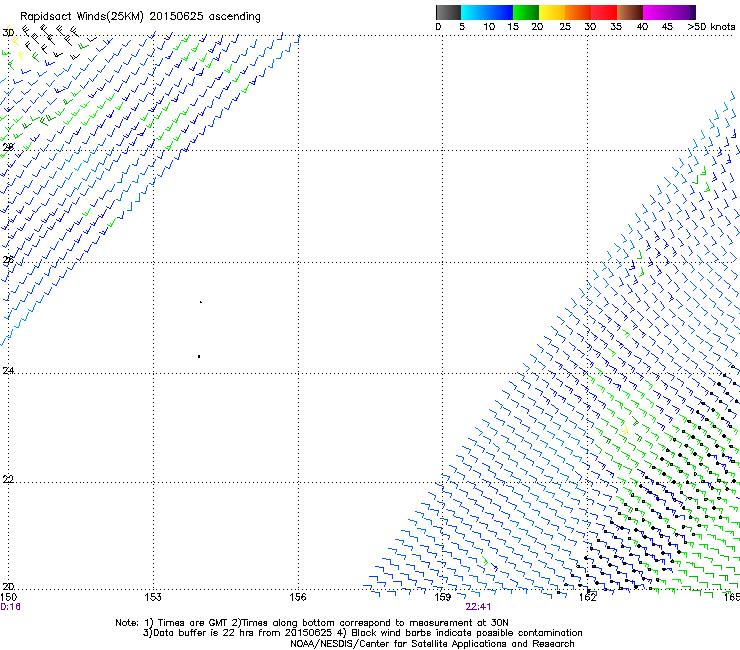Click the longitude axis label '153'

pyautogui.click(x=153, y=597)
